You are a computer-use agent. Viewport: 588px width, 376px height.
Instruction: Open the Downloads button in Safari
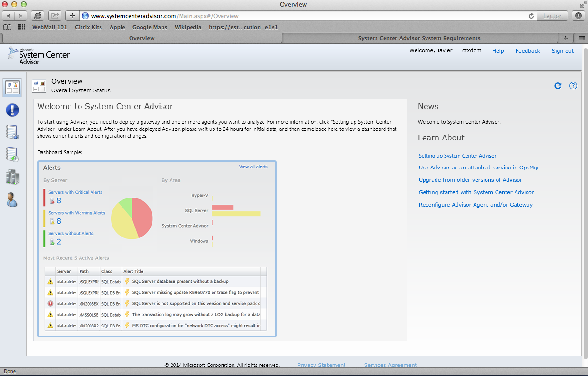point(578,16)
